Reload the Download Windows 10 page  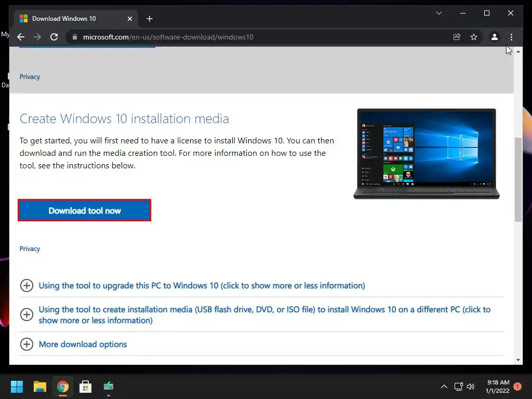54,37
